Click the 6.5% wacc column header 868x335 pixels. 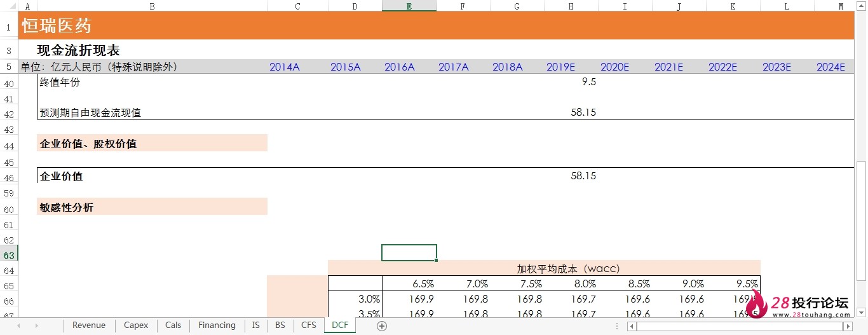[422, 284]
